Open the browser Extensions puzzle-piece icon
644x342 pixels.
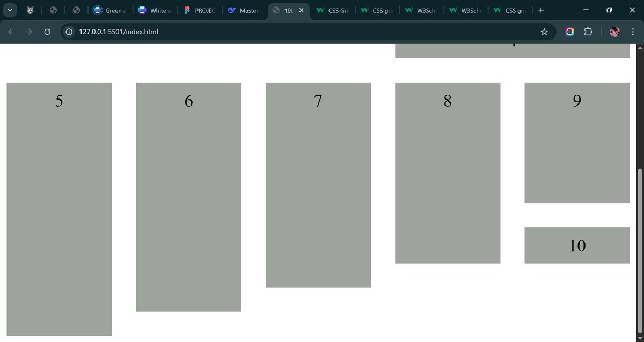pyautogui.click(x=588, y=32)
